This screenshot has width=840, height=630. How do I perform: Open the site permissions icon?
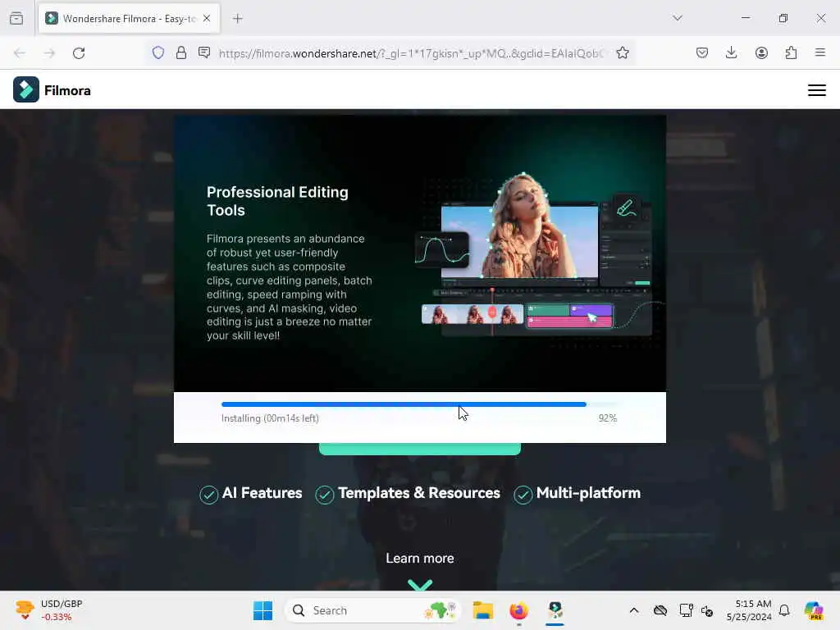pos(204,52)
